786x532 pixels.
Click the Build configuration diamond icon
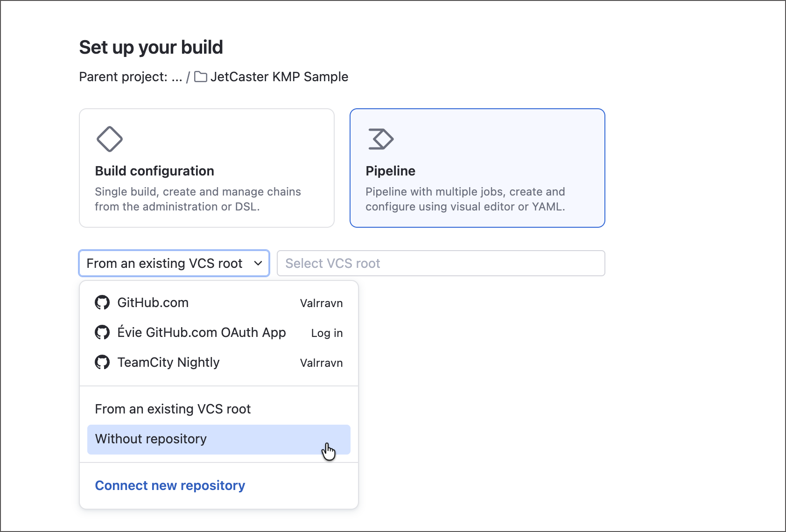110,139
